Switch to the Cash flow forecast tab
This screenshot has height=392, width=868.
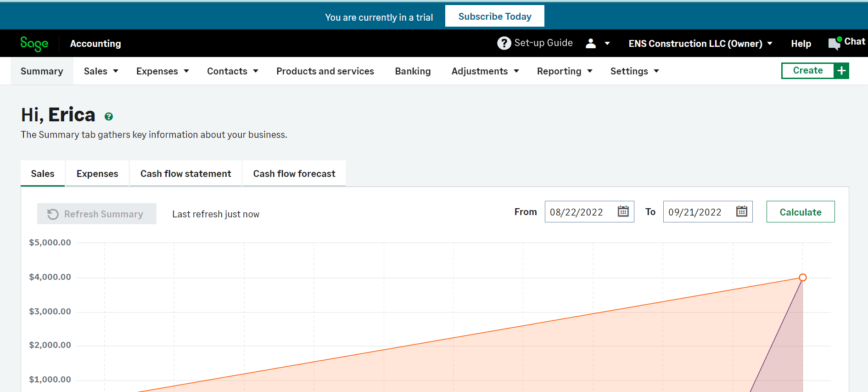(294, 174)
